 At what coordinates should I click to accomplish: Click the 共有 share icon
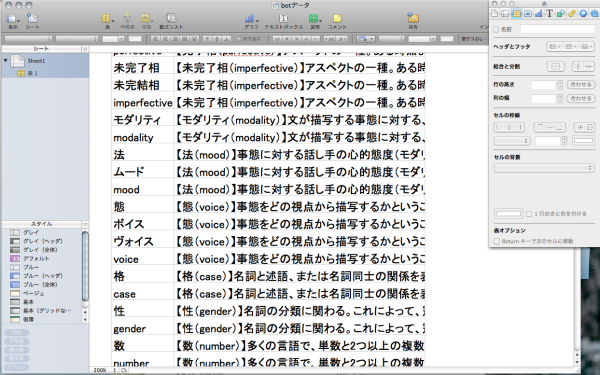(x=413, y=18)
